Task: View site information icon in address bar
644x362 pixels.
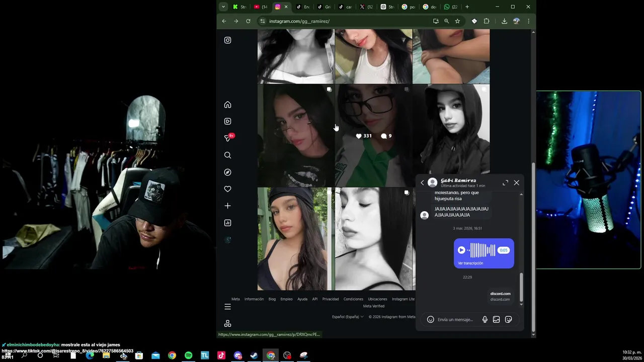Action: [x=262, y=21]
